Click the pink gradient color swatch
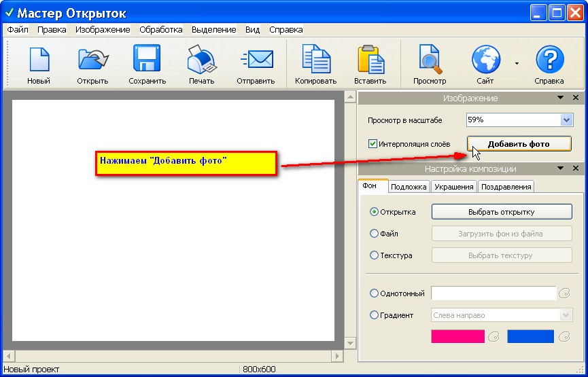 (458, 336)
